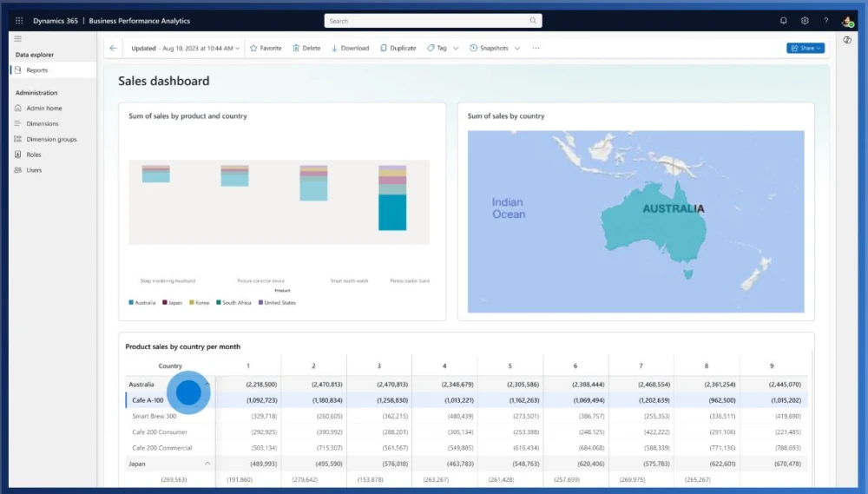
Task: Open the notifications bell icon
Action: tap(783, 21)
